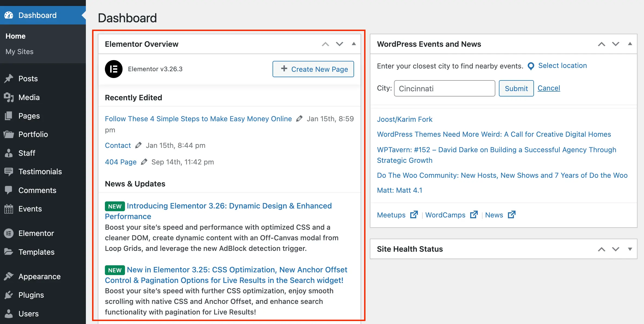
Task: Collapse the Elementor Overview panel
Action: 354,44
